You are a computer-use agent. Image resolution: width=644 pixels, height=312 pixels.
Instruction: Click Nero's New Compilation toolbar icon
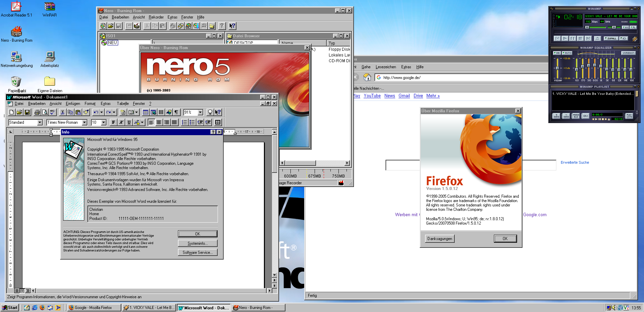(103, 26)
